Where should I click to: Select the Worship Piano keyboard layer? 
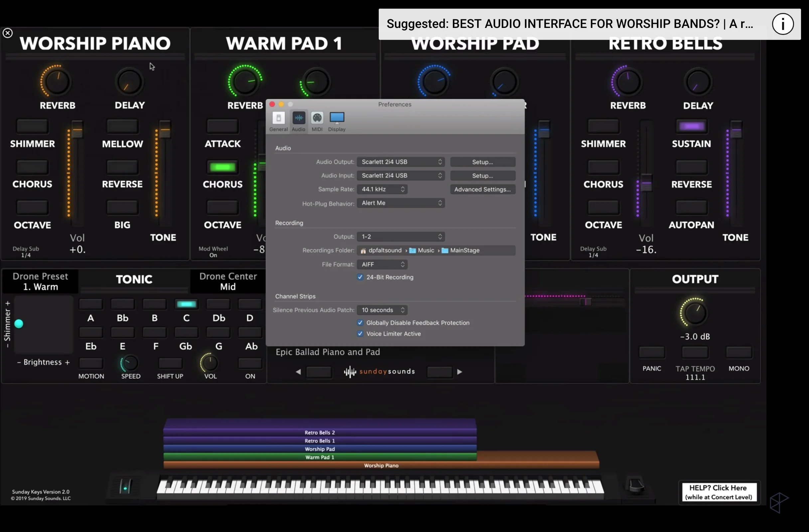381,465
